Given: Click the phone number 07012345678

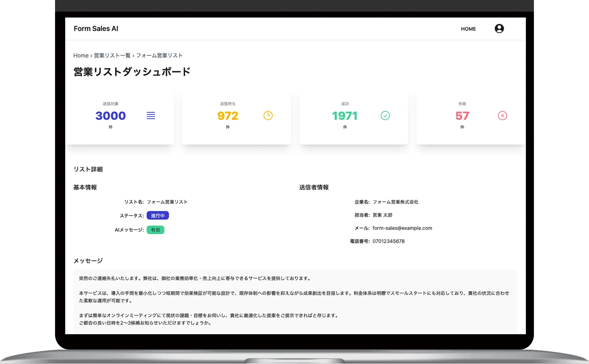Looking at the screenshot, I should (x=388, y=241).
